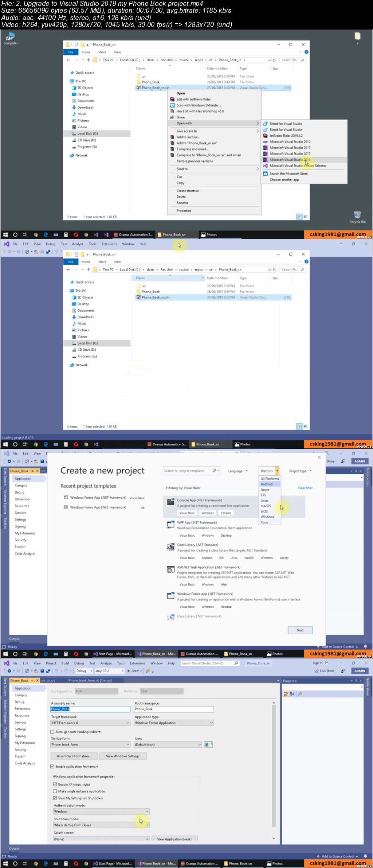Screen dimensions: 373x868
Task: Select Rename in the context menu
Action: [x=214, y=203]
